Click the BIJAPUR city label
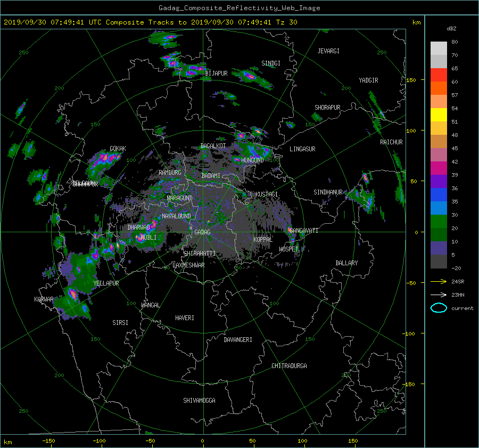Screen dimensions: 479x448 [x=216, y=74]
